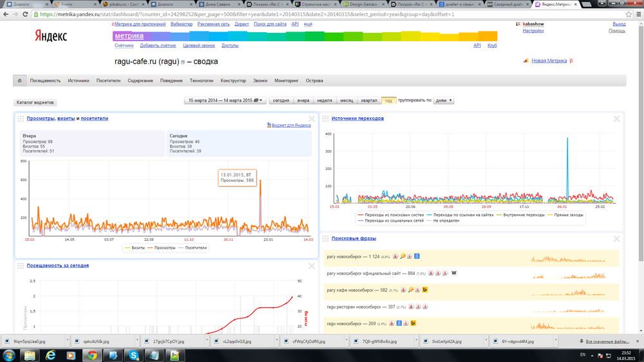
Task: Open the Настройки link
Action: pyautogui.click(x=533, y=31)
